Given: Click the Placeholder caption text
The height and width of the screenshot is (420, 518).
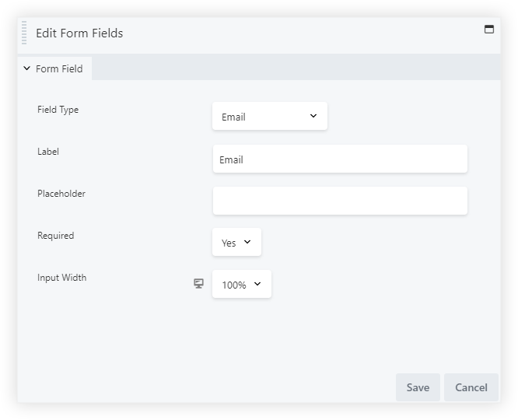Looking at the screenshot, I should click(x=61, y=194).
